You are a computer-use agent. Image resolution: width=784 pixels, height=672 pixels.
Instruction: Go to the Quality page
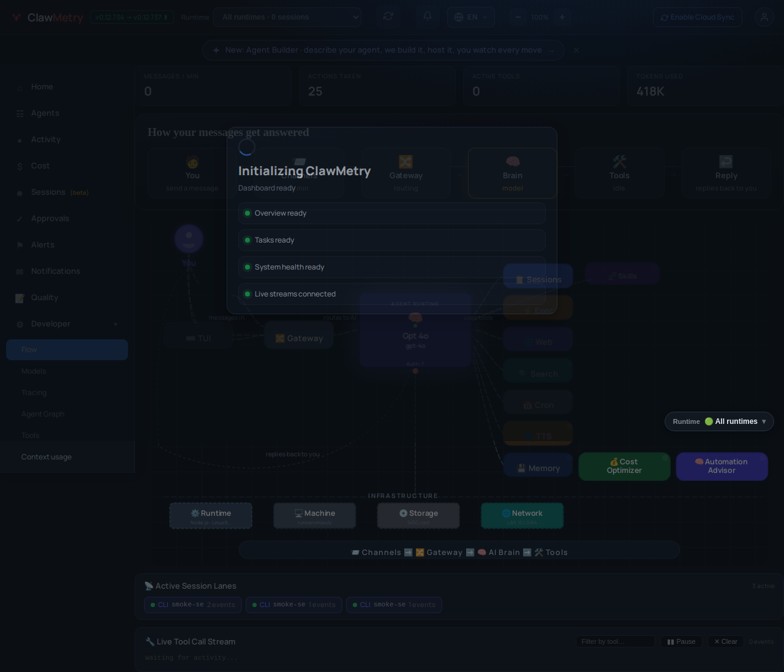[x=67, y=297]
